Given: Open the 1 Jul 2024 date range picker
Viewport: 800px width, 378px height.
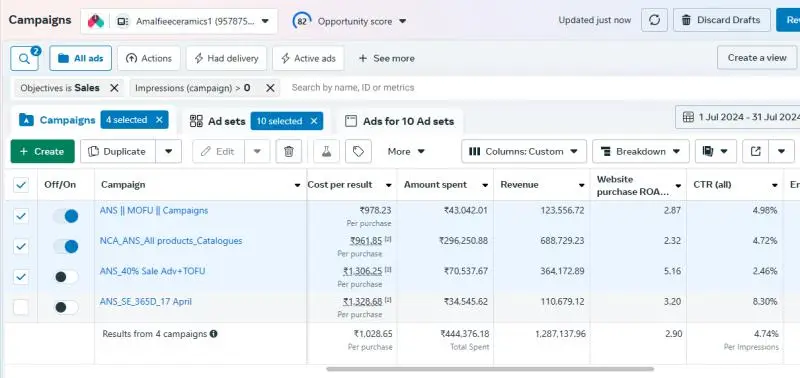Looking at the screenshot, I should 738,117.
